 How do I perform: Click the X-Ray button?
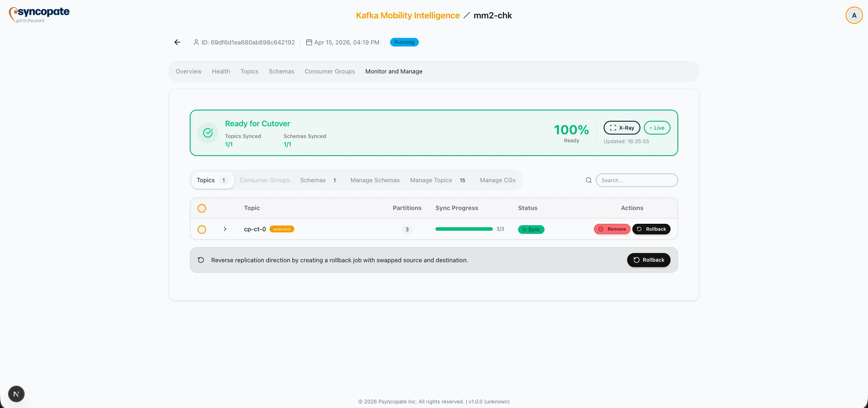tap(622, 128)
